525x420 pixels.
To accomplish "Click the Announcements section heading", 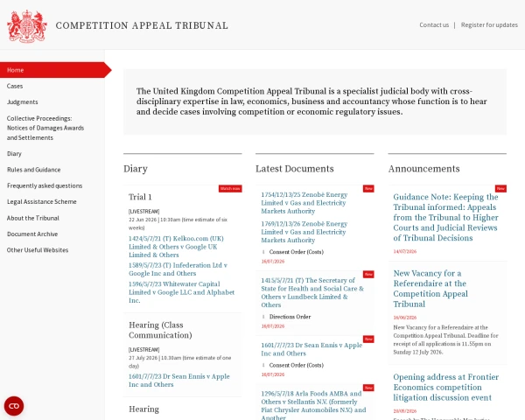I will (423, 169).
